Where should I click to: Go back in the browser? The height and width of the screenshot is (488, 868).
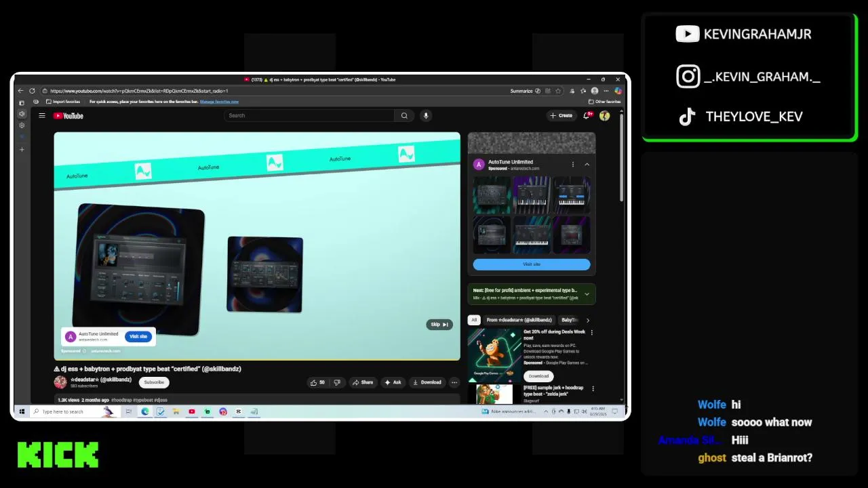coord(20,91)
